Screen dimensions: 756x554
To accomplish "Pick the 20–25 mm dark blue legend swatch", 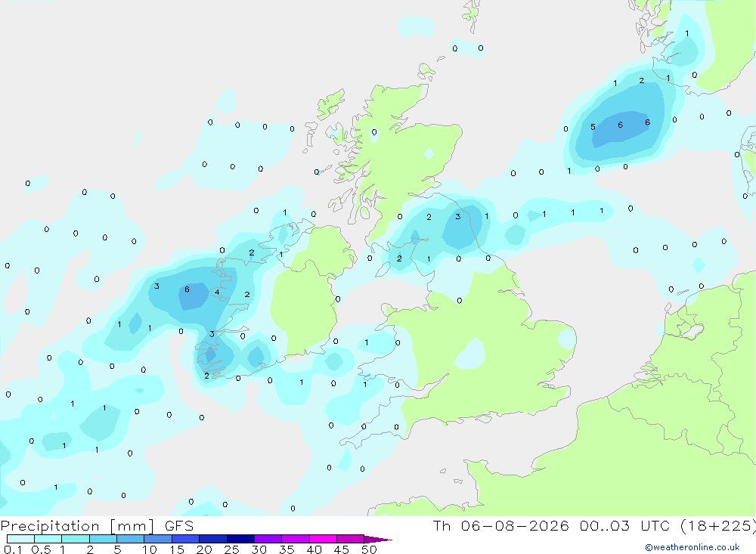I will [x=213, y=539].
